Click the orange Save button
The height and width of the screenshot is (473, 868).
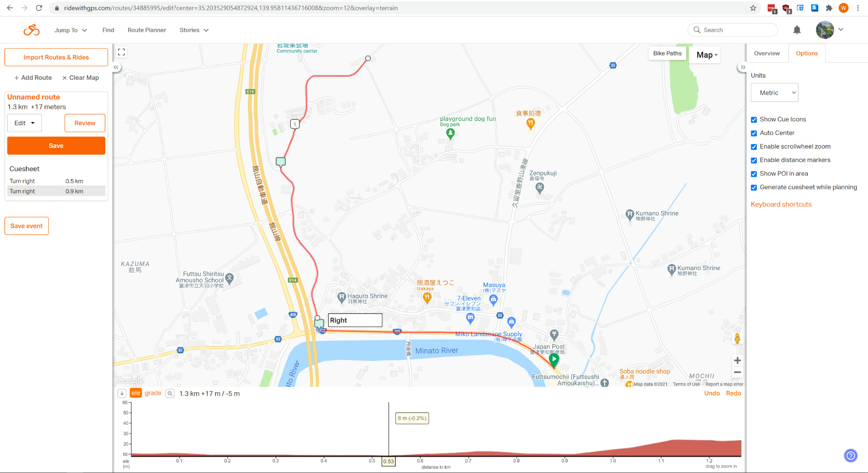[x=56, y=146]
